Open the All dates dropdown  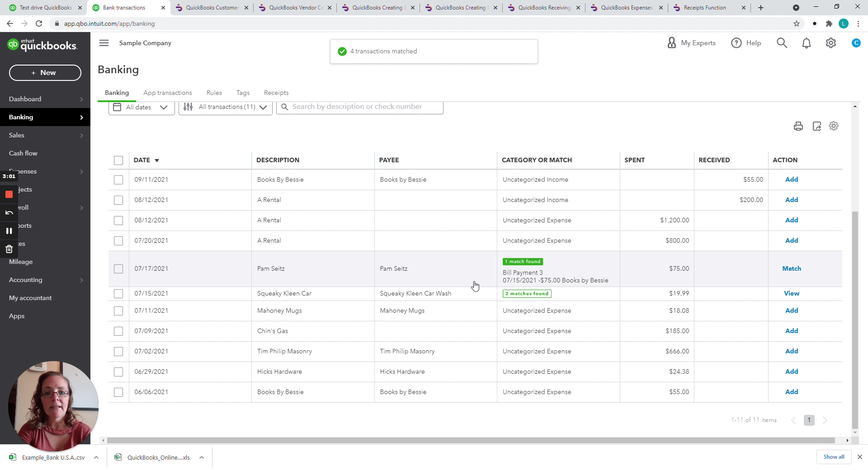click(141, 107)
